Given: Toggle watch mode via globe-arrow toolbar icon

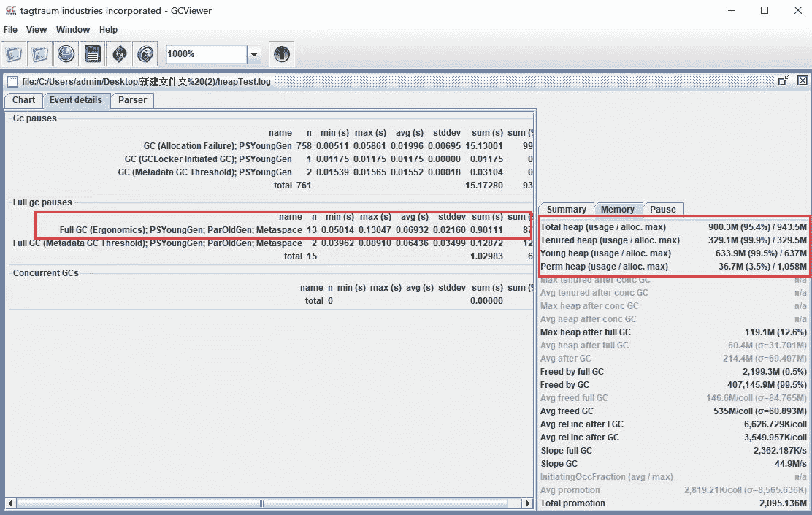Looking at the screenshot, I should point(145,54).
